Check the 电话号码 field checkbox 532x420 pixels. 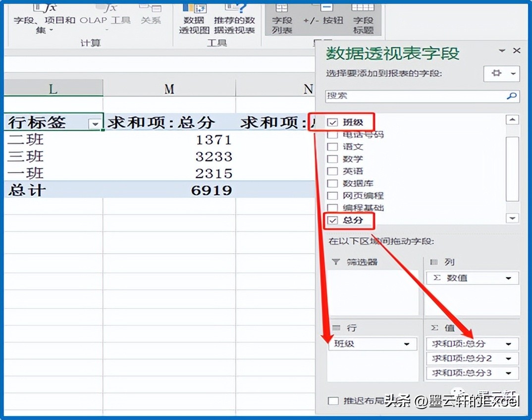332,135
